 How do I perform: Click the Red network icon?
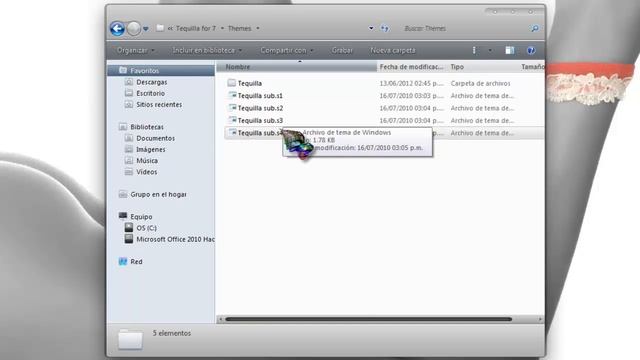[123, 262]
